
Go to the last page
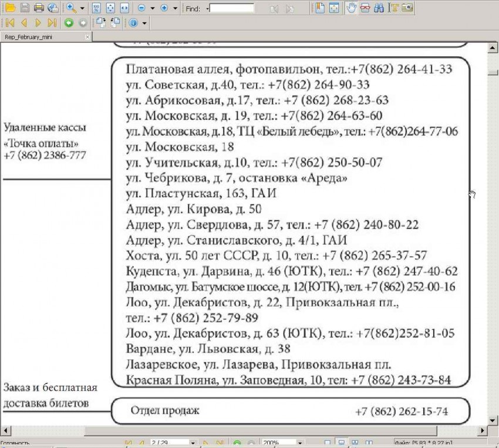(x=52, y=23)
